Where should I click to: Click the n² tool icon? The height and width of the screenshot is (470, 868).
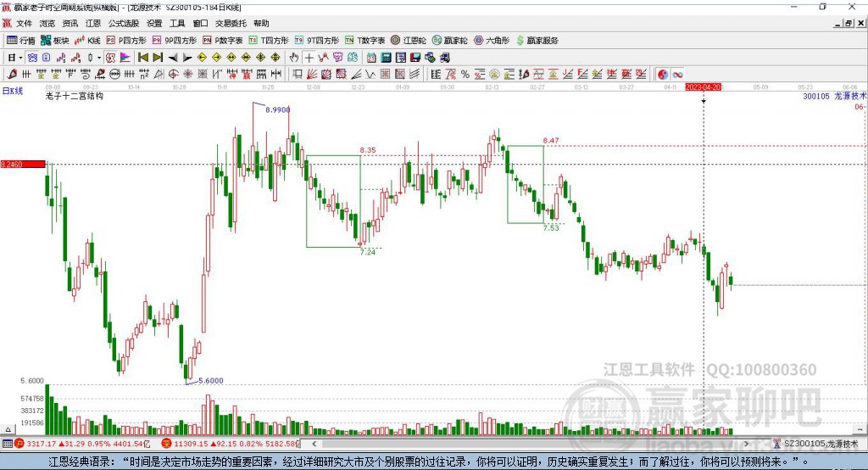point(144,74)
